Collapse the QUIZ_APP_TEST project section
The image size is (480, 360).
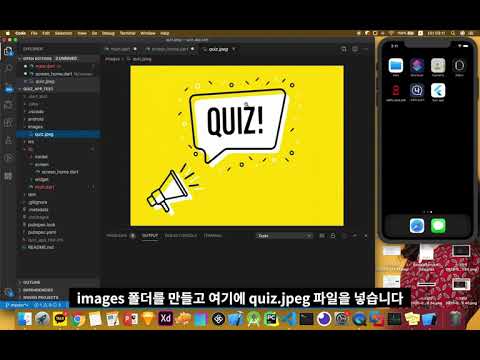click(58, 89)
